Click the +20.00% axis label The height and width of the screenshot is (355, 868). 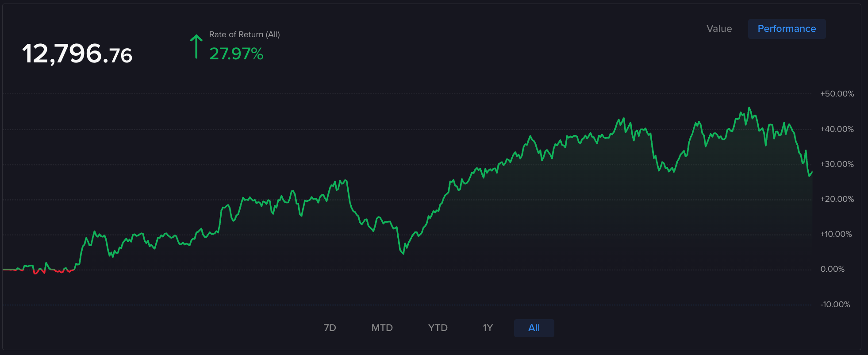tap(837, 199)
